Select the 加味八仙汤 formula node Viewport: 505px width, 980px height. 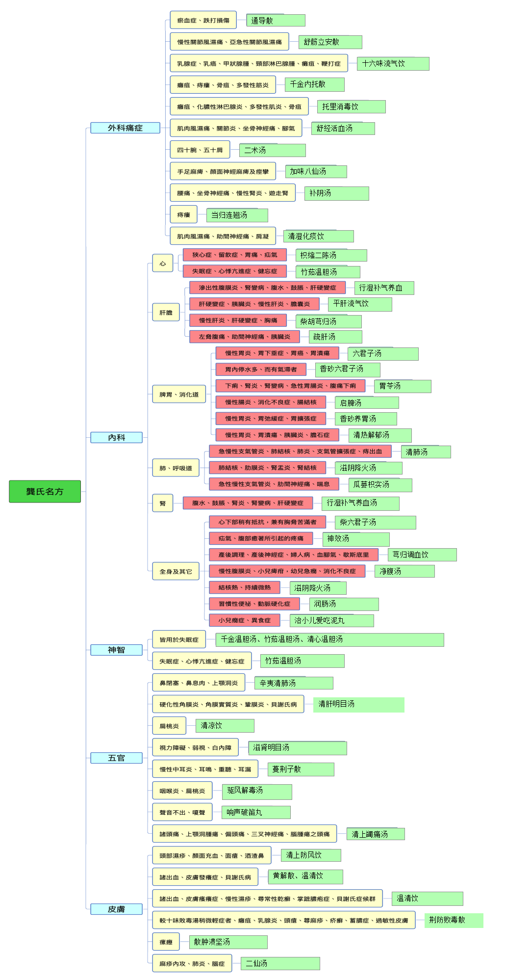pyautogui.click(x=316, y=171)
